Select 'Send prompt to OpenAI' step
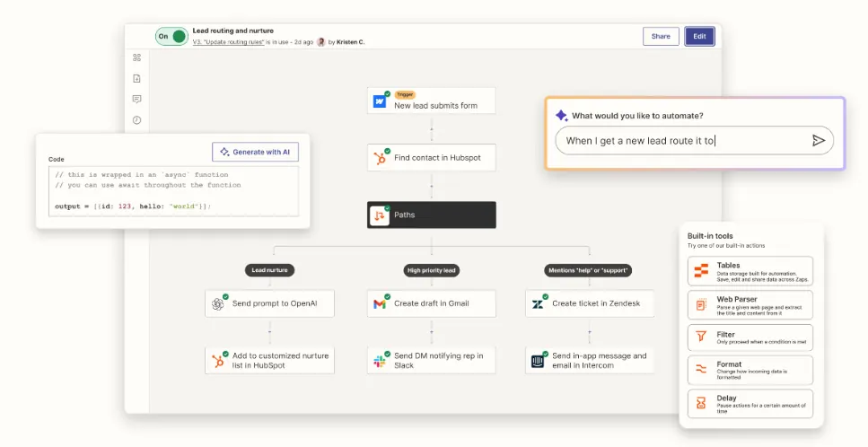The height and width of the screenshot is (447, 868). tap(269, 303)
